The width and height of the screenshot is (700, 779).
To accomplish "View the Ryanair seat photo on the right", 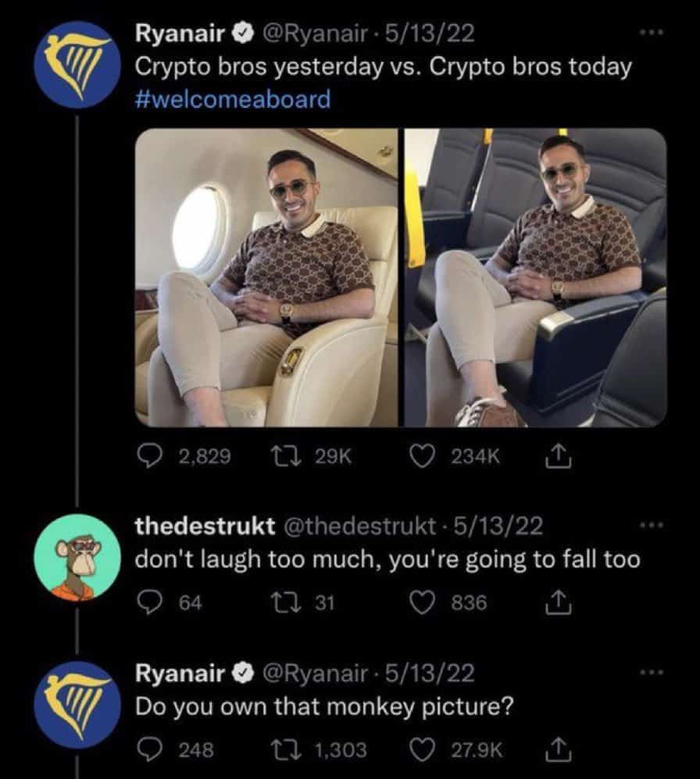I will pos(535,277).
